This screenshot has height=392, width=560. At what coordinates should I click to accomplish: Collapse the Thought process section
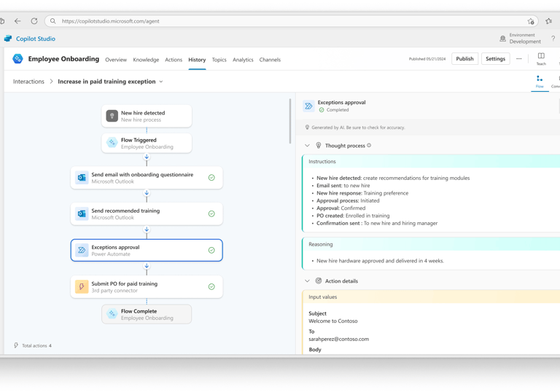click(x=307, y=146)
